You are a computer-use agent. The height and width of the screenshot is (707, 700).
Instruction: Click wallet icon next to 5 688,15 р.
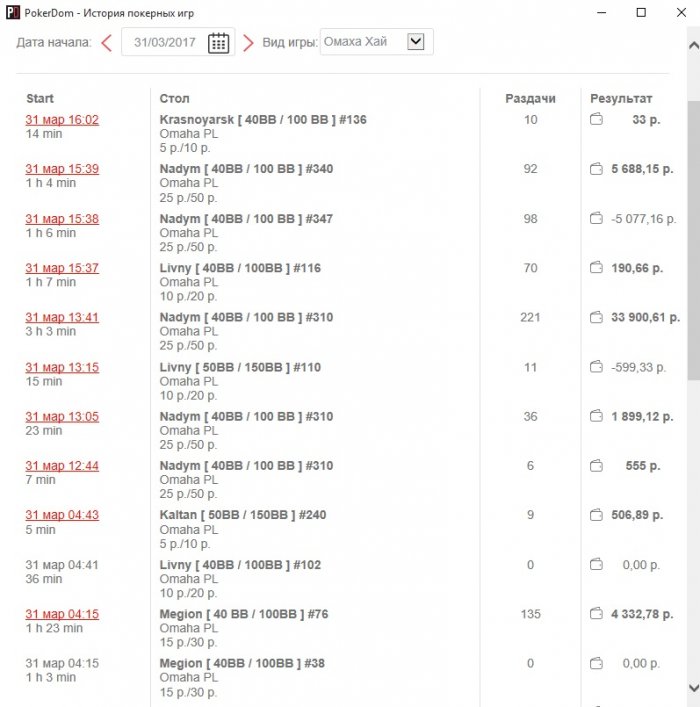coord(596,169)
